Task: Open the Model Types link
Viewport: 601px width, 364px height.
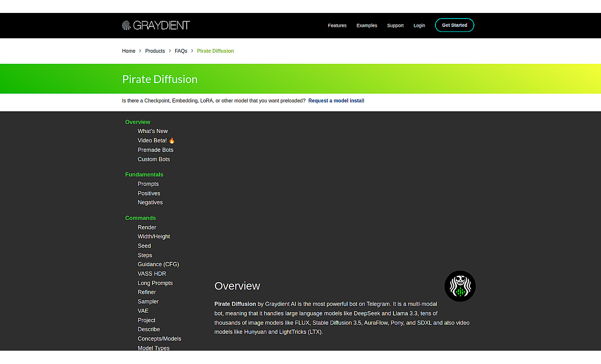Action: click(153, 348)
